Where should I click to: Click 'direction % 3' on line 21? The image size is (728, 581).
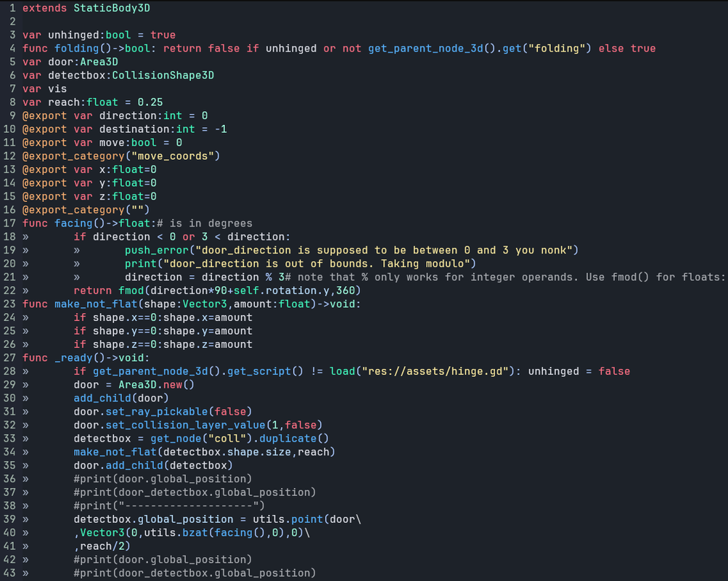click(x=243, y=277)
